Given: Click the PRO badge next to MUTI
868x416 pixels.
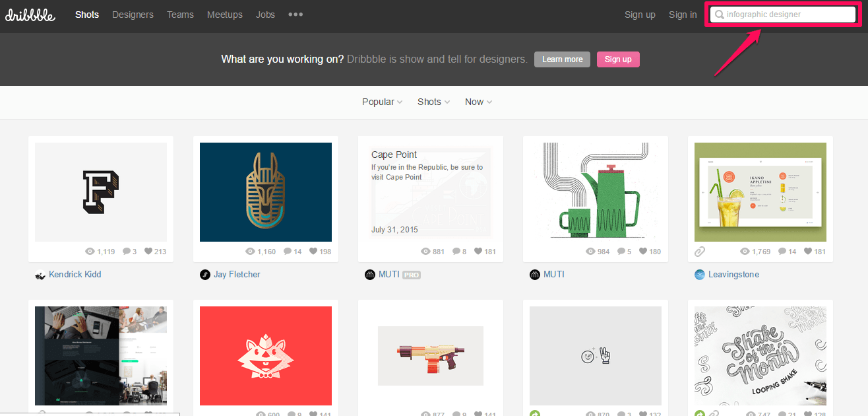Looking at the screenshot, I should 412,275.
